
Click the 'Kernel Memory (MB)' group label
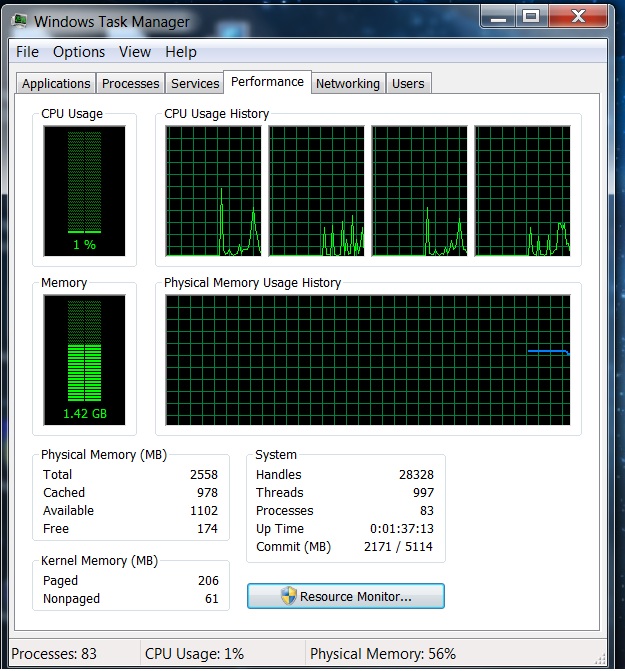click(x=100, y=561)
